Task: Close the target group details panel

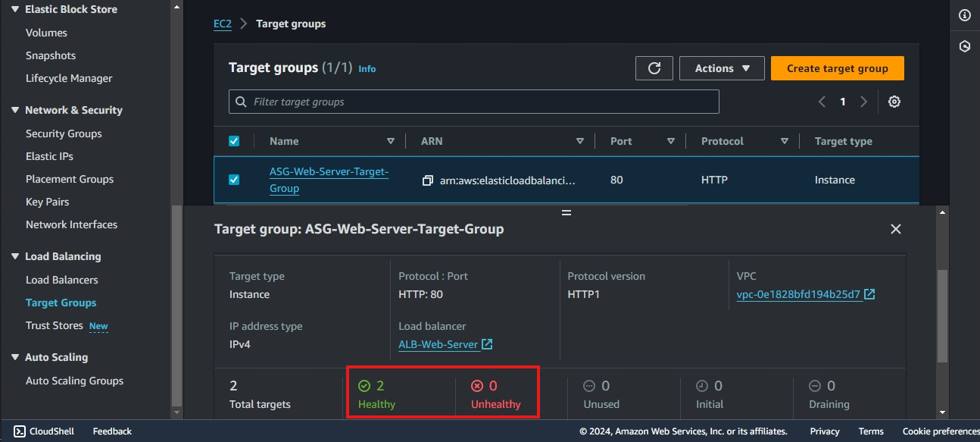Action: (x=896, y=229)
